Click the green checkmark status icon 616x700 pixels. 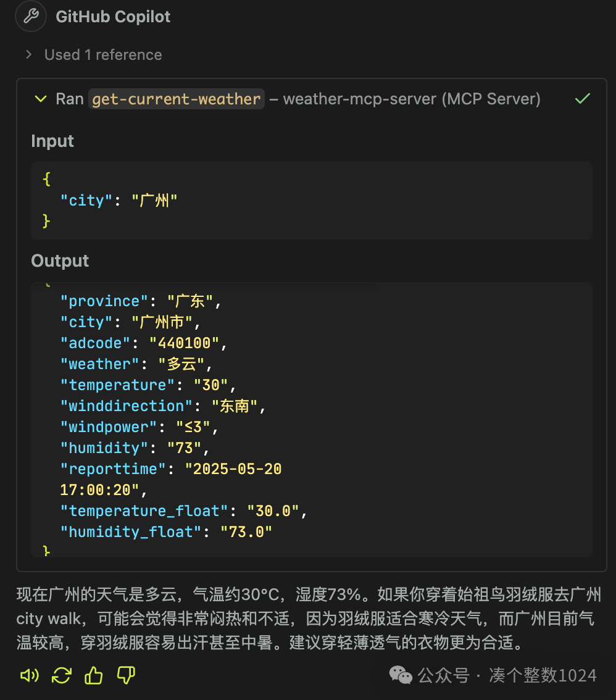(x=582, y=99)
